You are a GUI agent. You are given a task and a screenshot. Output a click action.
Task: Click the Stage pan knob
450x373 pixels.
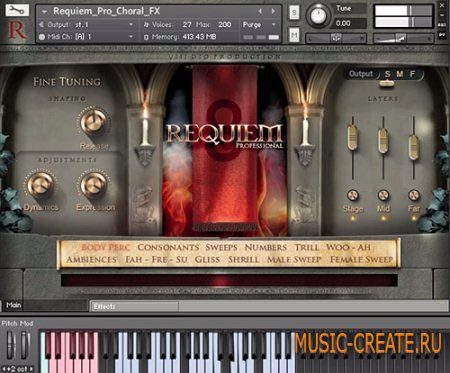353,195
